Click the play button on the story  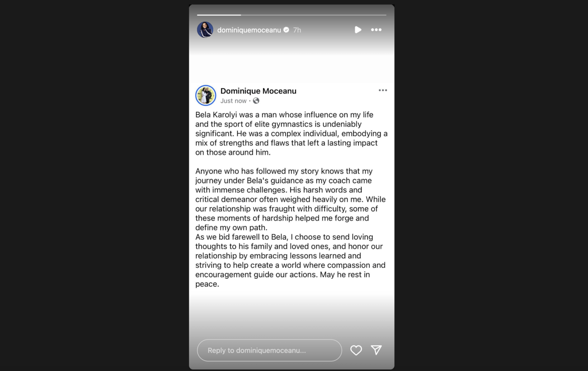pos(358,30)
